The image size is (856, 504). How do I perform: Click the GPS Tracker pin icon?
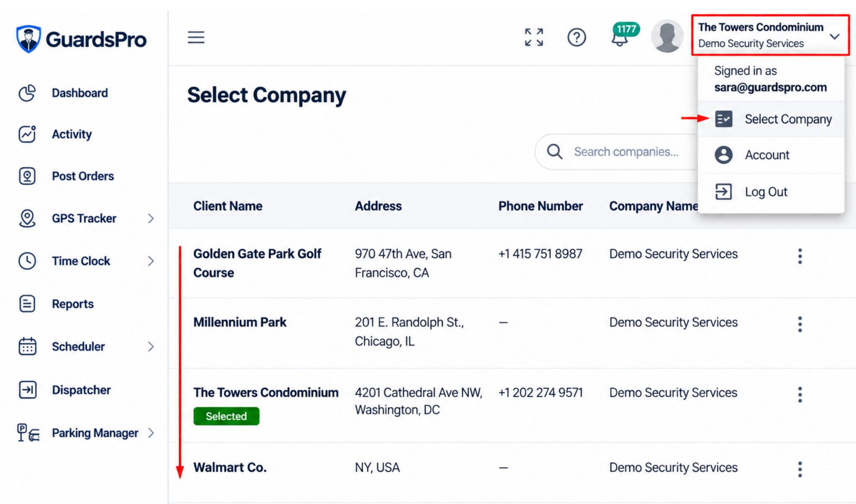27,218
